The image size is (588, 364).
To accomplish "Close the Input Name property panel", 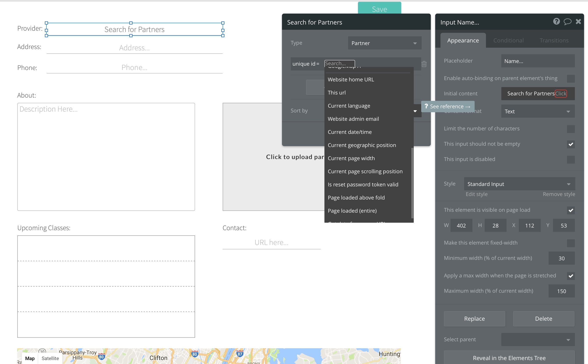I will (578, 22).
